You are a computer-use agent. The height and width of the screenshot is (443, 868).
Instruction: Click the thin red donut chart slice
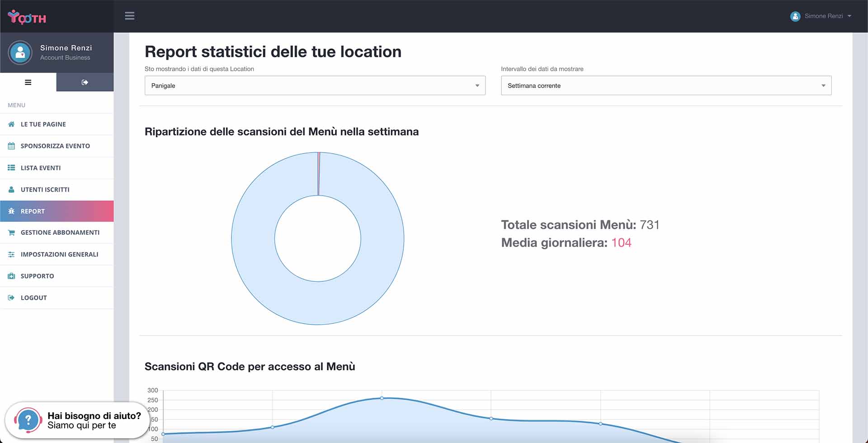click(x=319, y=174)
